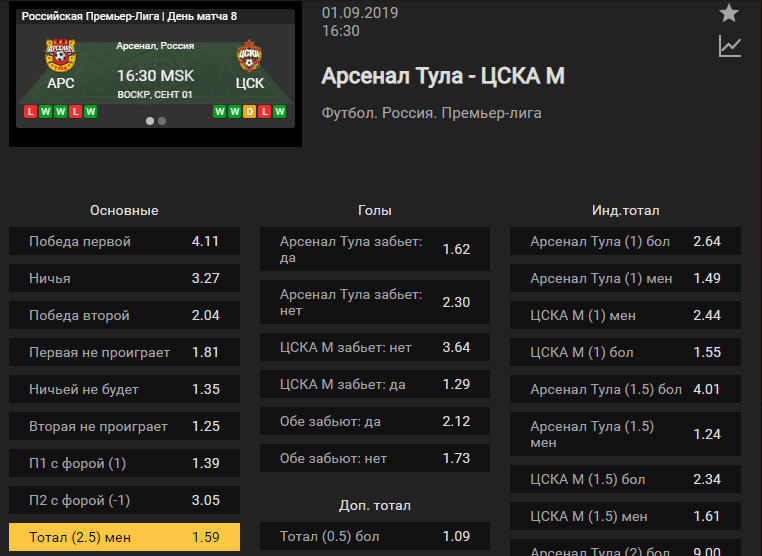The width and height of the screenshot is (762, 556).
Task: Click the Доп. тотал section header
Action: 375,505
